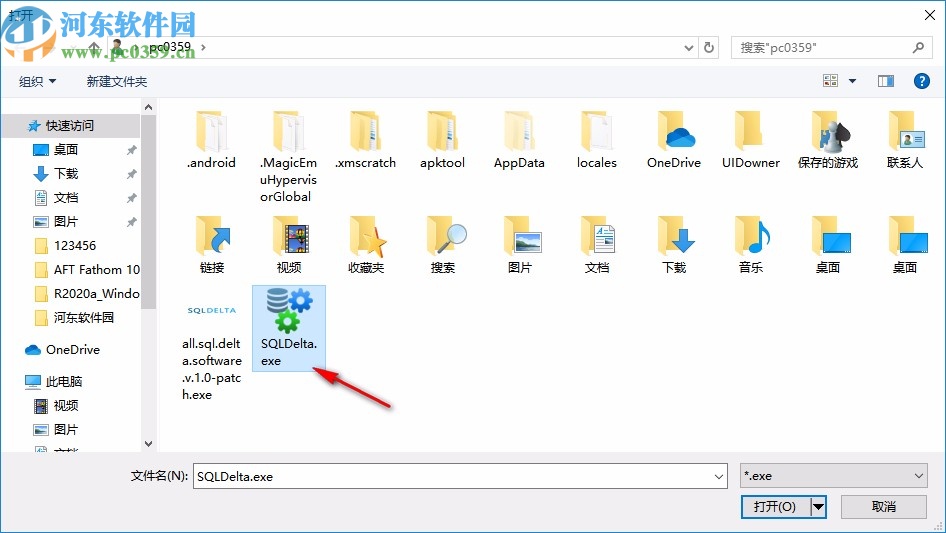Select the AppData folder
The height and width of the screenshot is (533, 946).
519,140
